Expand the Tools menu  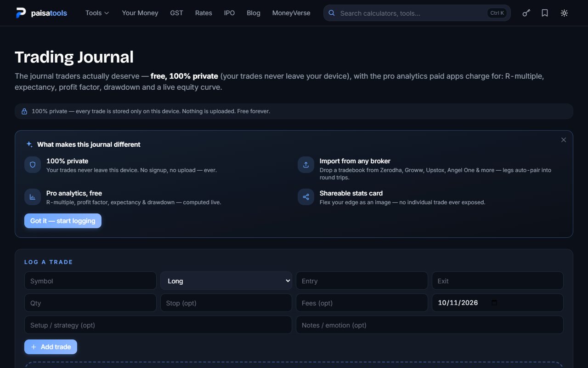click(97, 13)
